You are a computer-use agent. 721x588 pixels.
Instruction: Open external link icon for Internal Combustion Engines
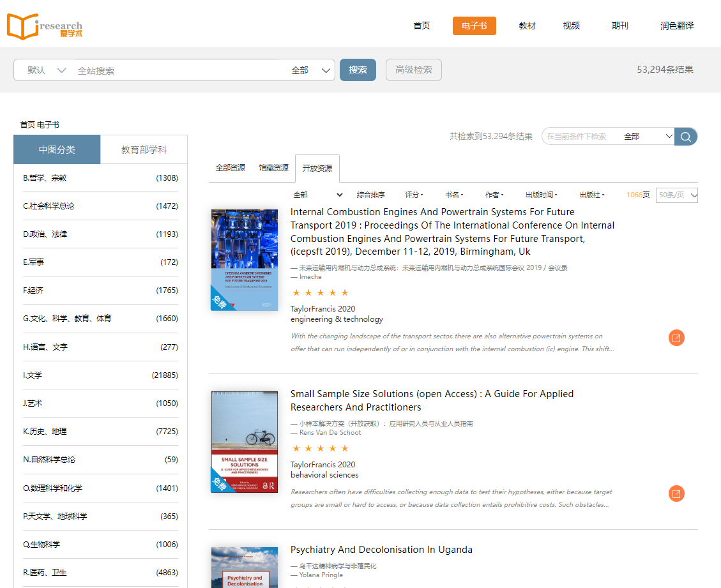tap(676, 338)
